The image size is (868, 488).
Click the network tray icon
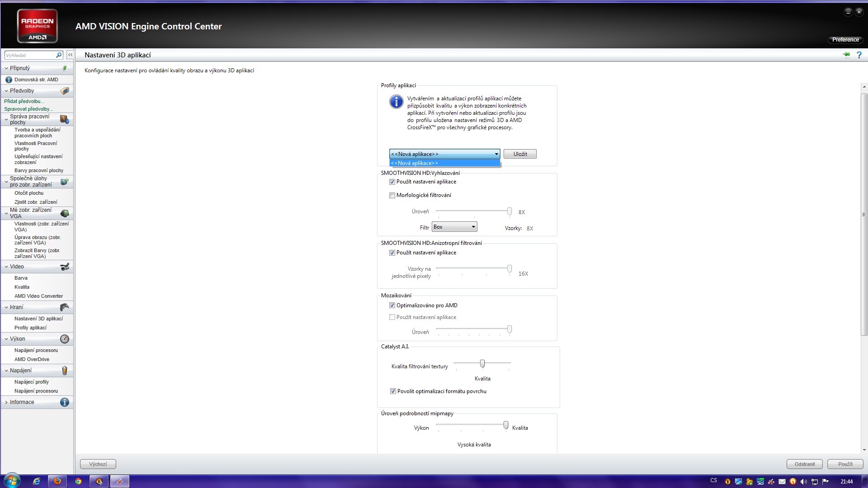coord(815,482)
